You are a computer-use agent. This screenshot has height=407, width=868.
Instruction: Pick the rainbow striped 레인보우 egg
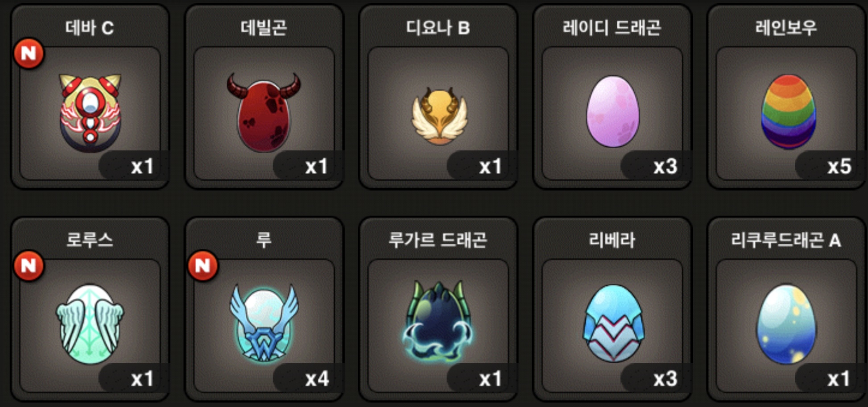click(x=788, y=111)
